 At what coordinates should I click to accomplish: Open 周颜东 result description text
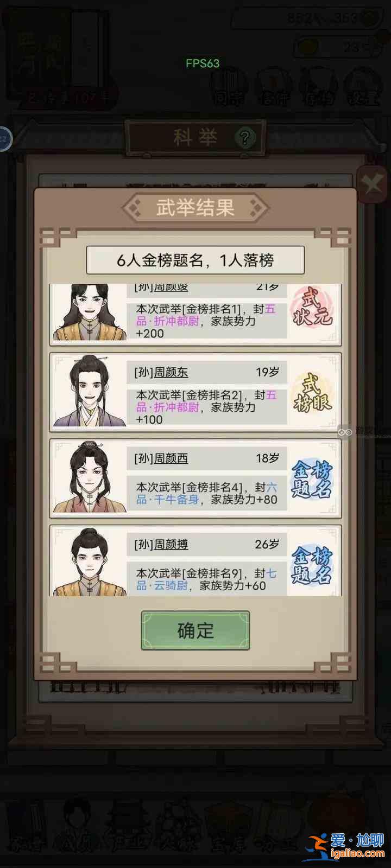point(206,407)
